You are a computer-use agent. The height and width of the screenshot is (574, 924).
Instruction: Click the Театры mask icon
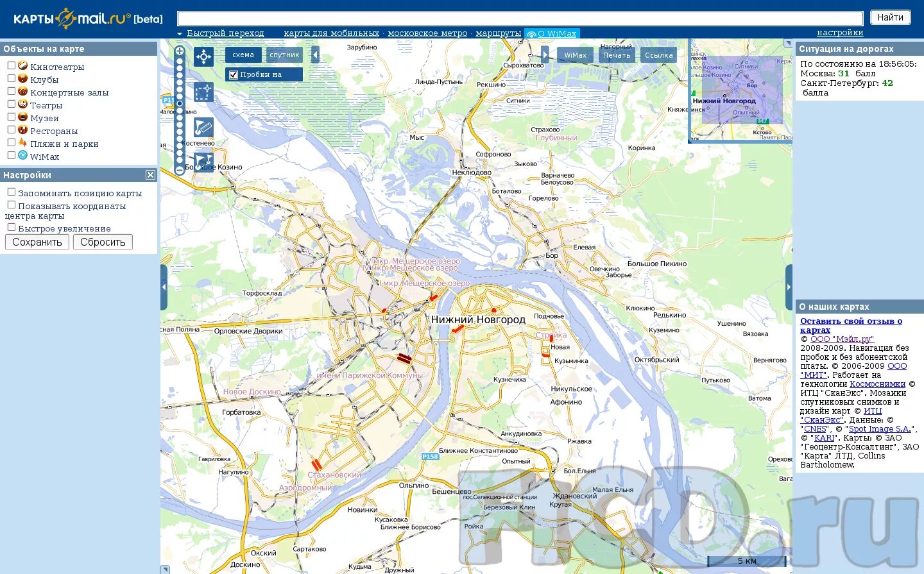(22, 104)
